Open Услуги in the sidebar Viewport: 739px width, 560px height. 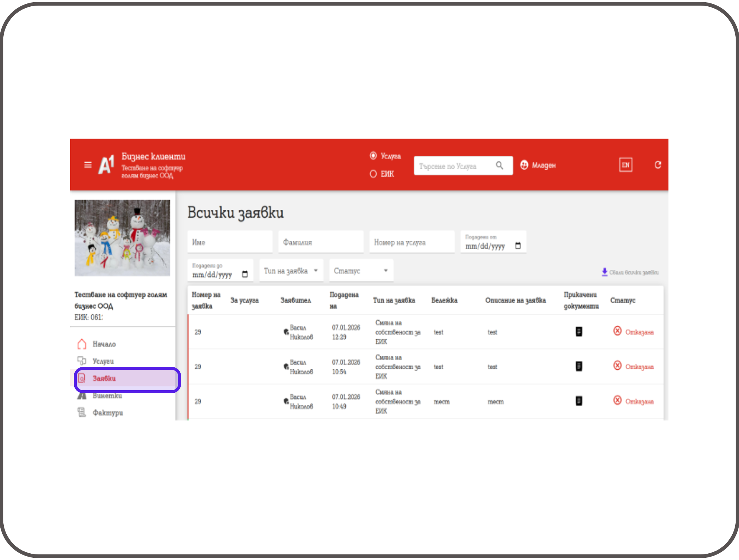103,361
